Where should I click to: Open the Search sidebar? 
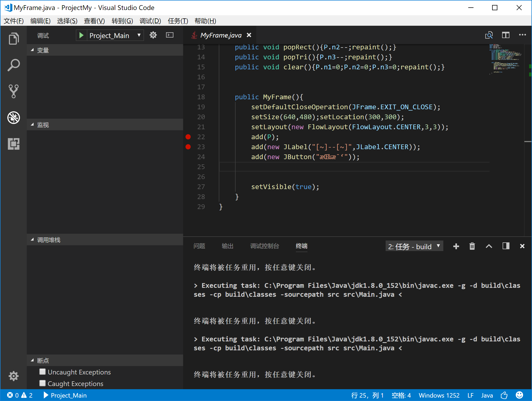click(14, 65)
